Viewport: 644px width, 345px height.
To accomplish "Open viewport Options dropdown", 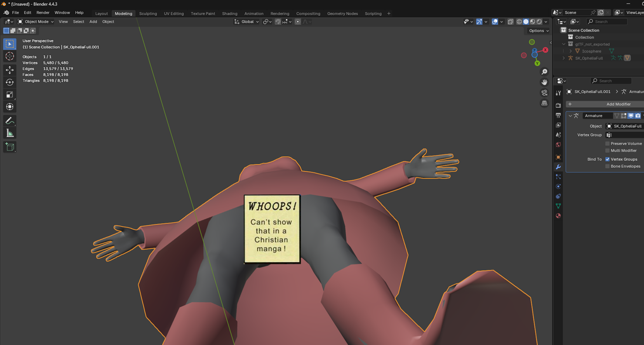I will [539, 30].
